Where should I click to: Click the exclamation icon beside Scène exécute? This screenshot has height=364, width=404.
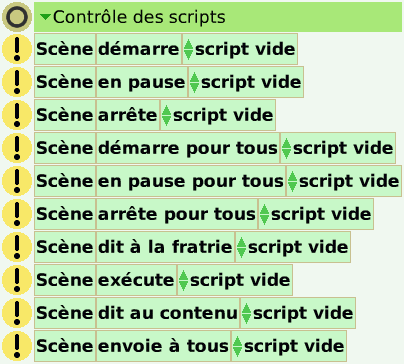click(x=17, y=280)
